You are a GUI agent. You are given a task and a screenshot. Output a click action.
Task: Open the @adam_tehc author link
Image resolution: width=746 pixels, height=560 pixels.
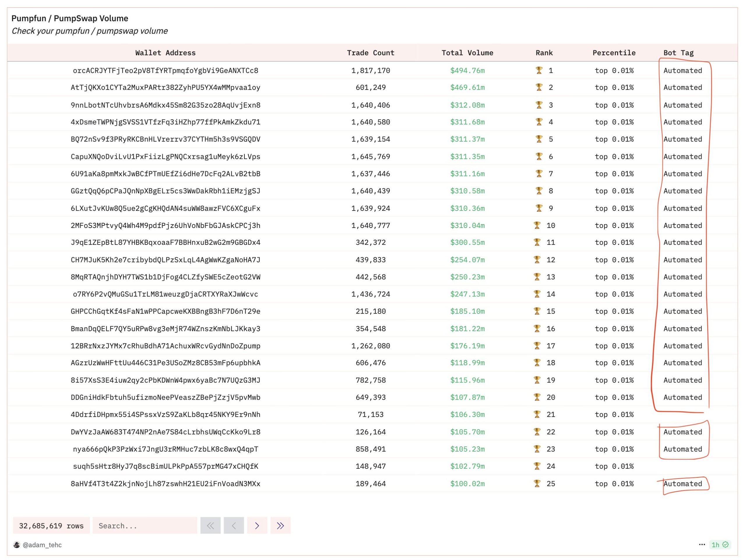(42, 545)
